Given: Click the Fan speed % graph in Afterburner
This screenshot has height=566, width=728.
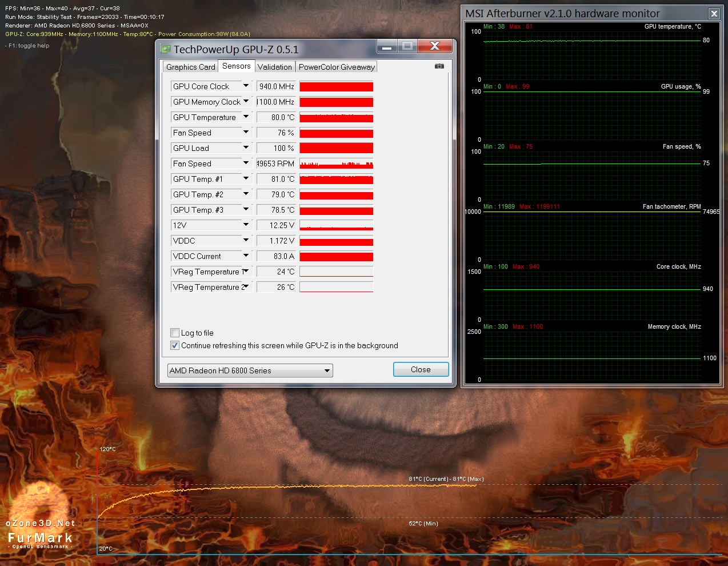Looking at the screenshot, I should (x=592, y=176).
